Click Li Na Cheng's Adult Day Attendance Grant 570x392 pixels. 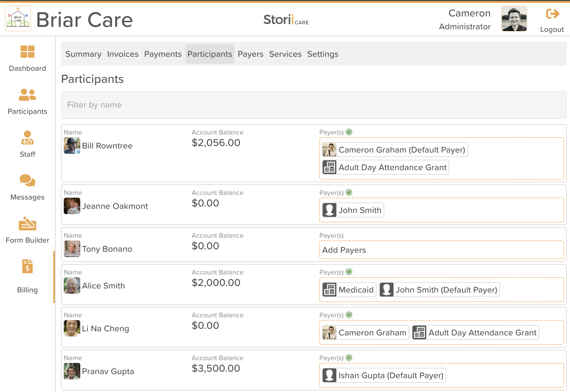(475, 332)
